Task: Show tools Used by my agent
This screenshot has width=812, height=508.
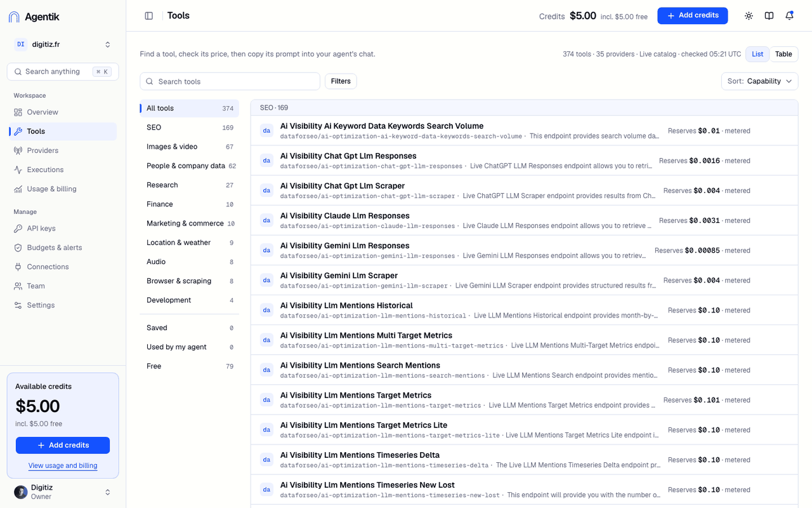Action: [x=190, y=347]
